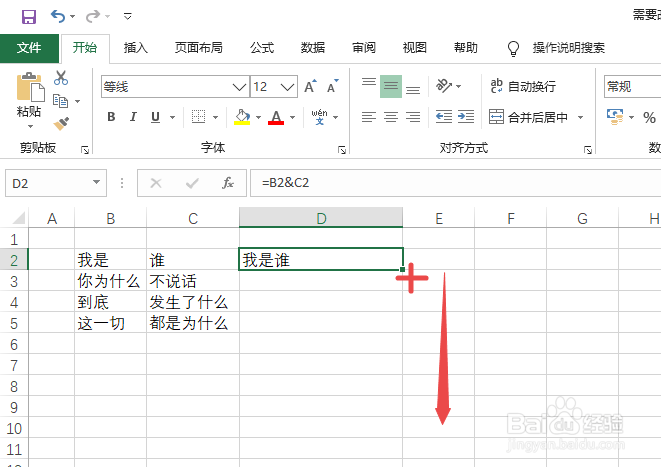This screenshot has width=661, height=467.
Task: Switch to the 视图 ribbon tab
Action: pos(415,48)
